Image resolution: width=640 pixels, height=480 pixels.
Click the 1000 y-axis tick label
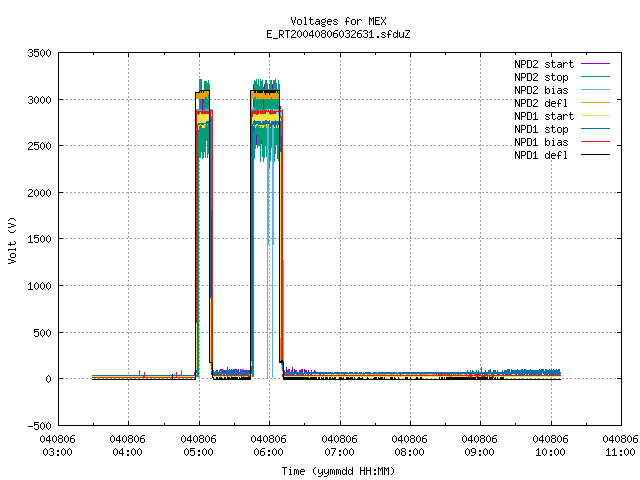[40, 286]
